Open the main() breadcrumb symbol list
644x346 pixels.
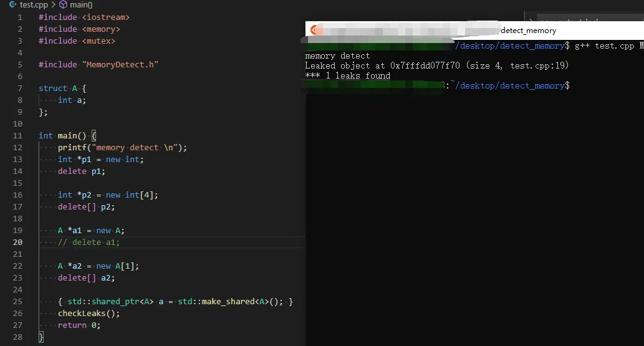pyautogui.click(x=81, y=4)
